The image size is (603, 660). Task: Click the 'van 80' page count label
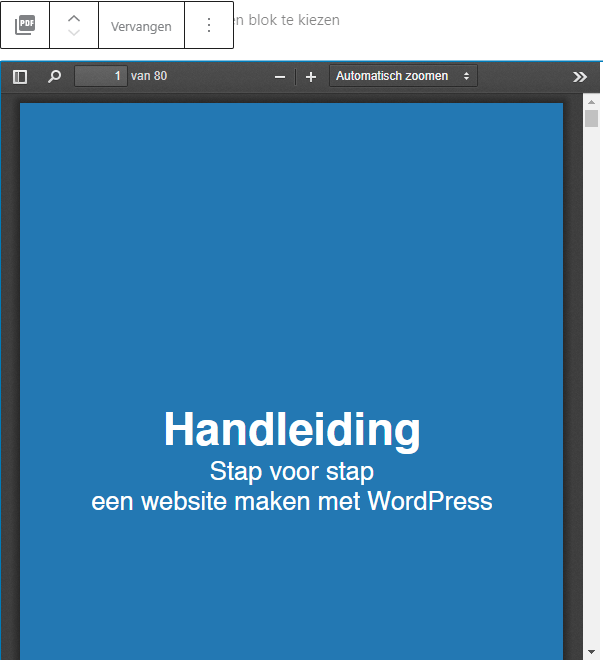click(149, 76)
